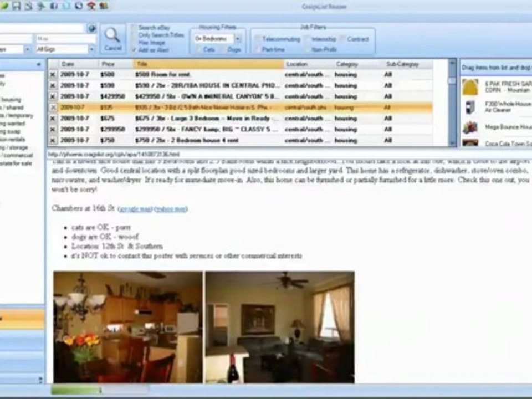
Task: Click X icon on the highlighted $935 row
Action: pos(53,108)
